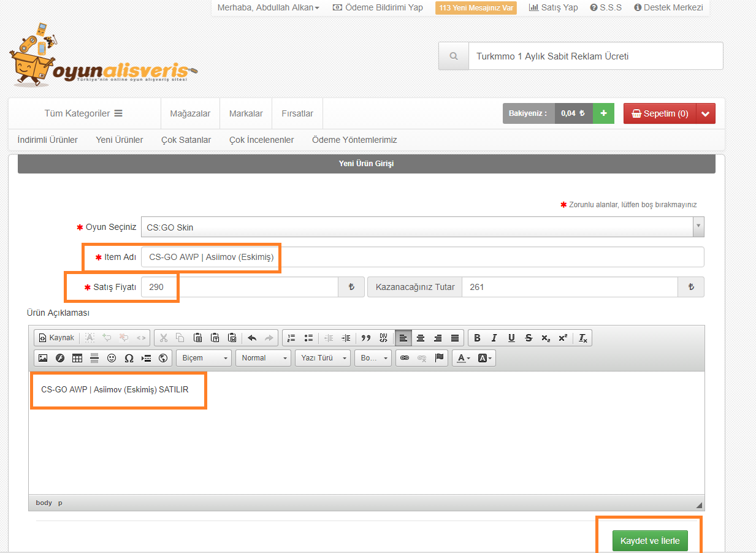Insert a Flash object
The image size is (756, 553).
[x=60, y=357]
